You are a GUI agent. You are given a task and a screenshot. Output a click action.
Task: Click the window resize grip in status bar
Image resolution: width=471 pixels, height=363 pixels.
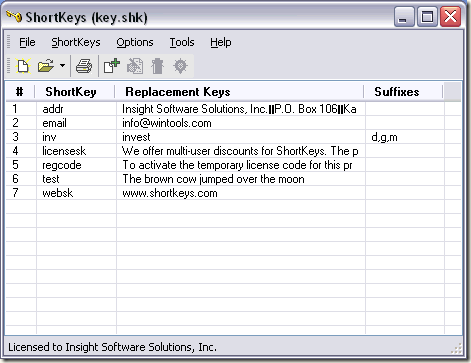point(457,349)
